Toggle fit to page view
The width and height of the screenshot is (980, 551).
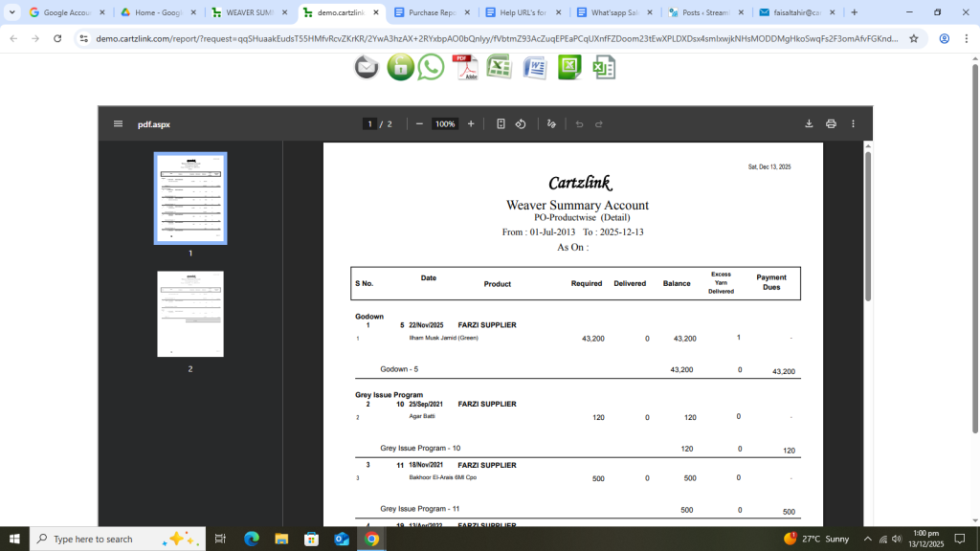[x=501, y=124]
